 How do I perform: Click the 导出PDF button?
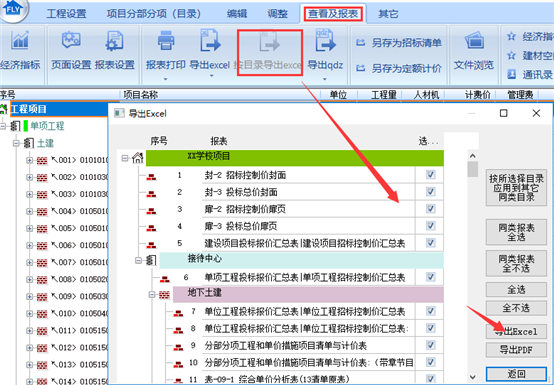516,350
